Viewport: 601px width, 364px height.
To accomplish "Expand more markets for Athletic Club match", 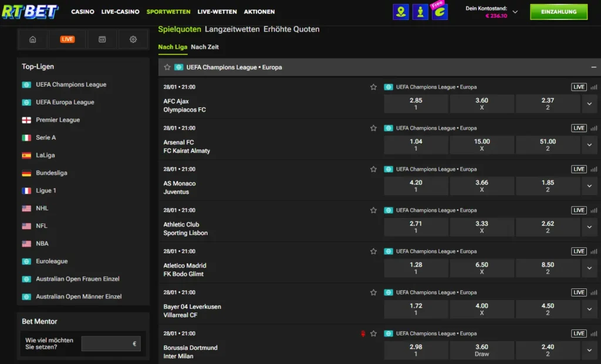I will click(589, 227).
